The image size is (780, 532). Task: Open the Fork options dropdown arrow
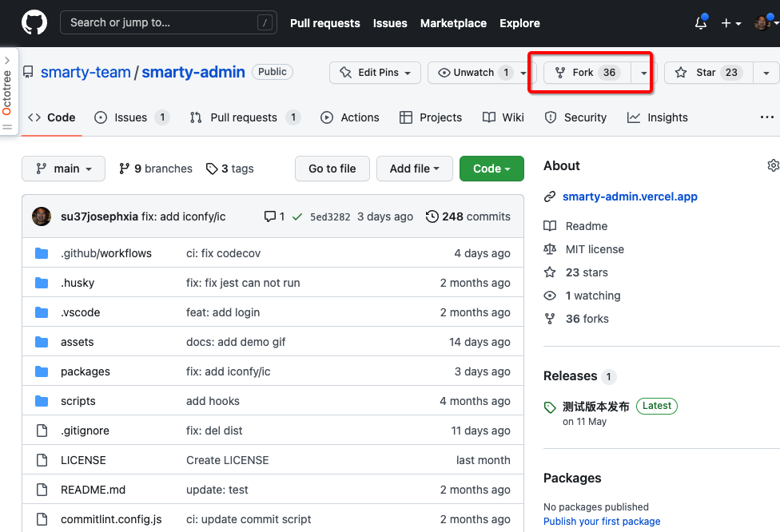[x=643, y=73]
